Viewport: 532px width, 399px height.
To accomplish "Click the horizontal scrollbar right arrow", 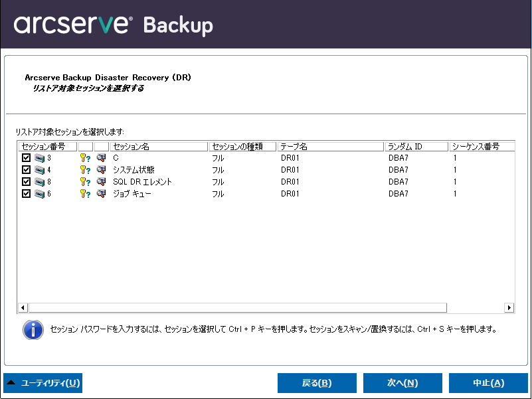I will click(509, 308).
